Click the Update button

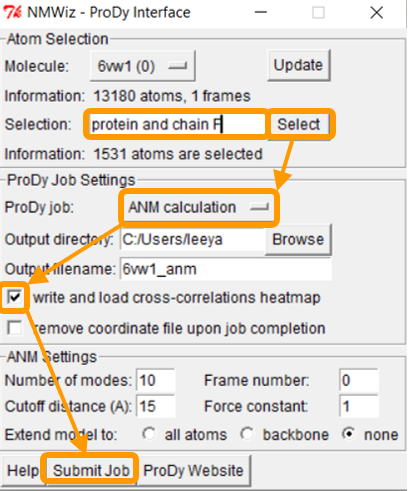pyautogui.click(x=299, y=65)
